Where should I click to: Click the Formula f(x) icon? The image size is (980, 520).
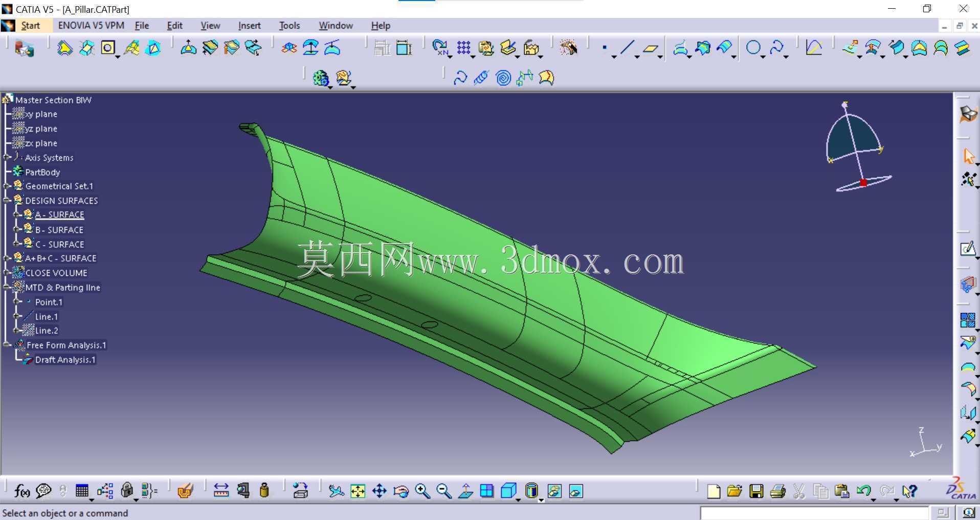pyautogui.click(x=21, y=491)
